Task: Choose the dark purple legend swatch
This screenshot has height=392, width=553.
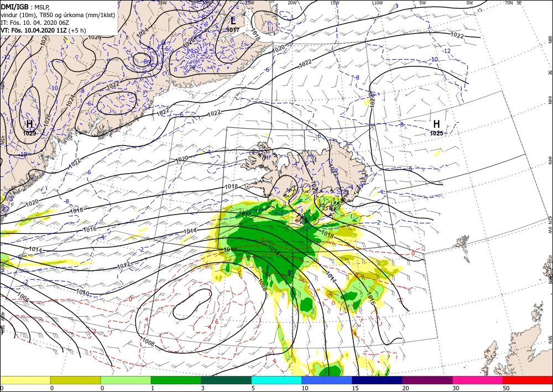Action: point(427,380)
